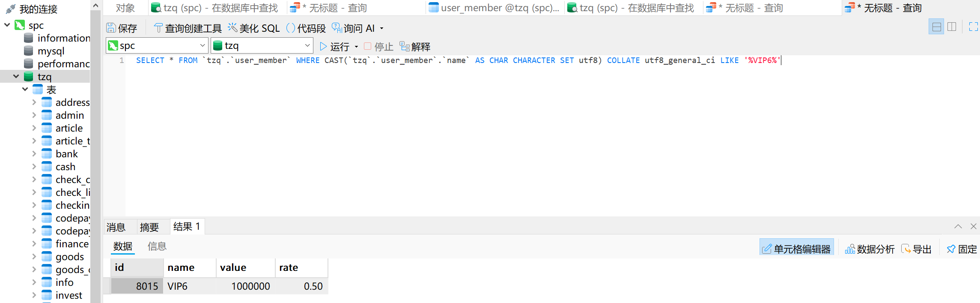Pin the result with 固定

(962, 249)
